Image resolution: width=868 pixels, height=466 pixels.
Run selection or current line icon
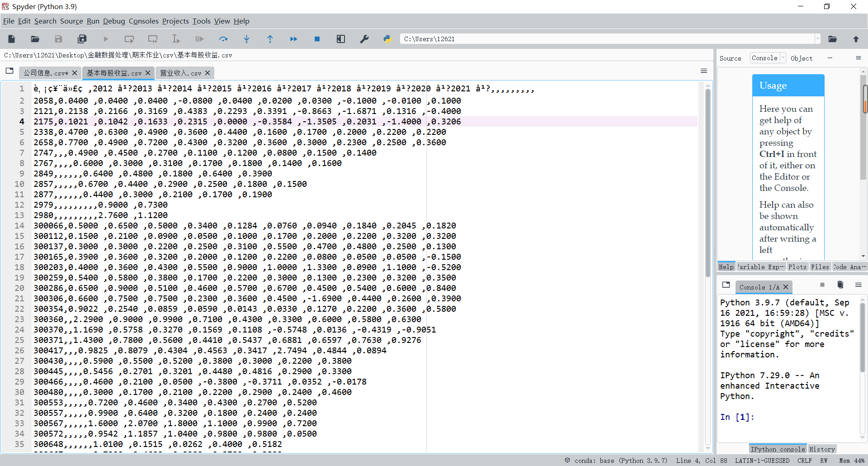point(176,39)
